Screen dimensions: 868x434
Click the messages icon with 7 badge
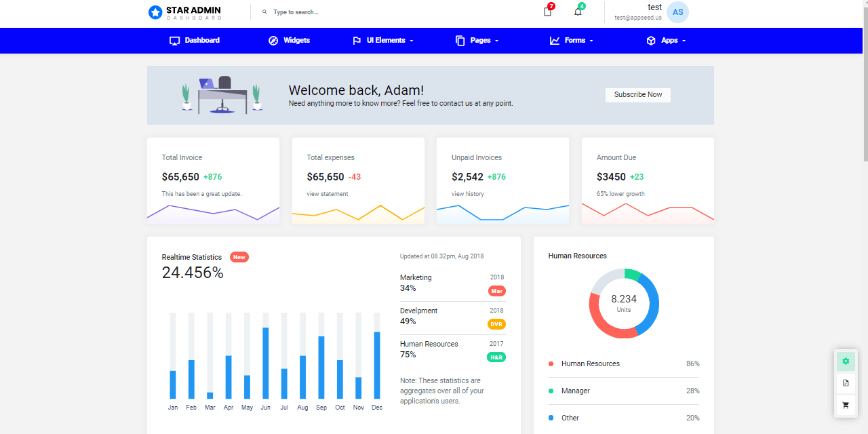coord(547,12)
